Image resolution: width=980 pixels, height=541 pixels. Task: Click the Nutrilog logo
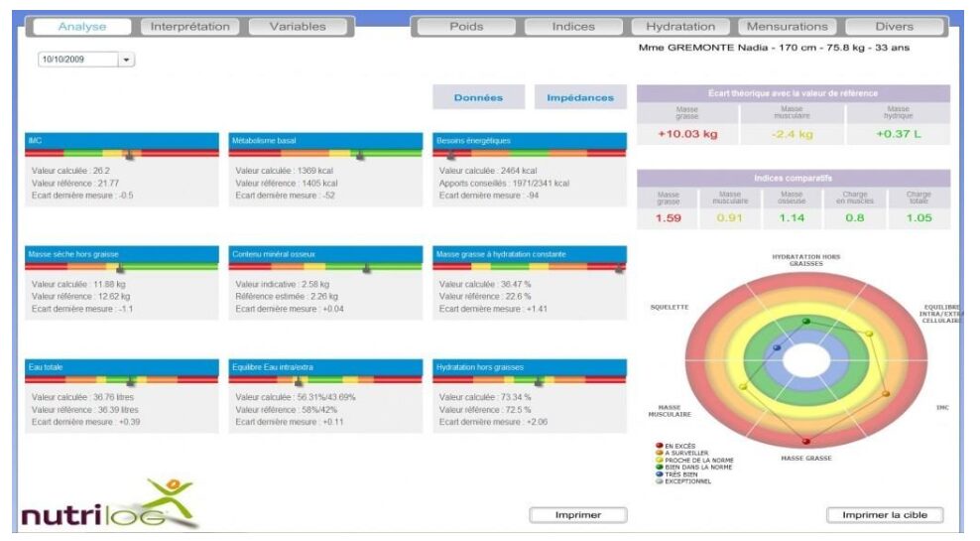(x=109, y=504)
